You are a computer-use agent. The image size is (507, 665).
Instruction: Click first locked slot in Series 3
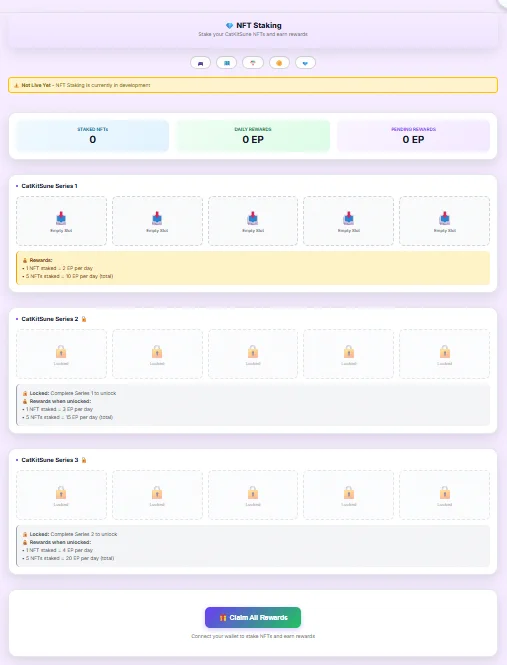pyautogui.click(x=62, y=495)
